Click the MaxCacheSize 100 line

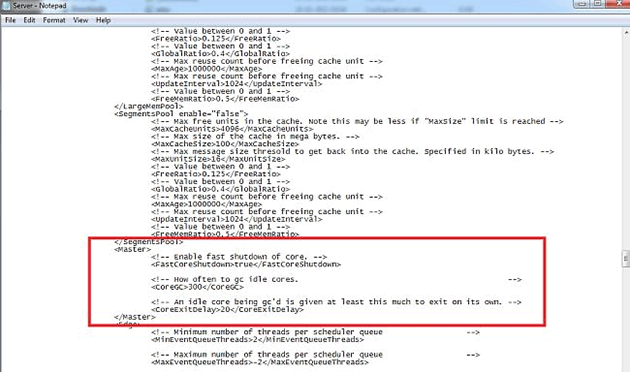pos(225,144)
